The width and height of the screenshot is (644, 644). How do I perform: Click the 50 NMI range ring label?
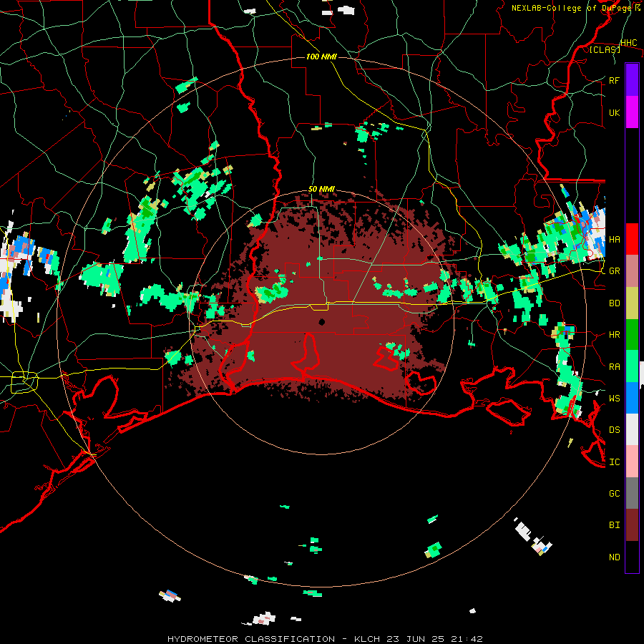321,189
